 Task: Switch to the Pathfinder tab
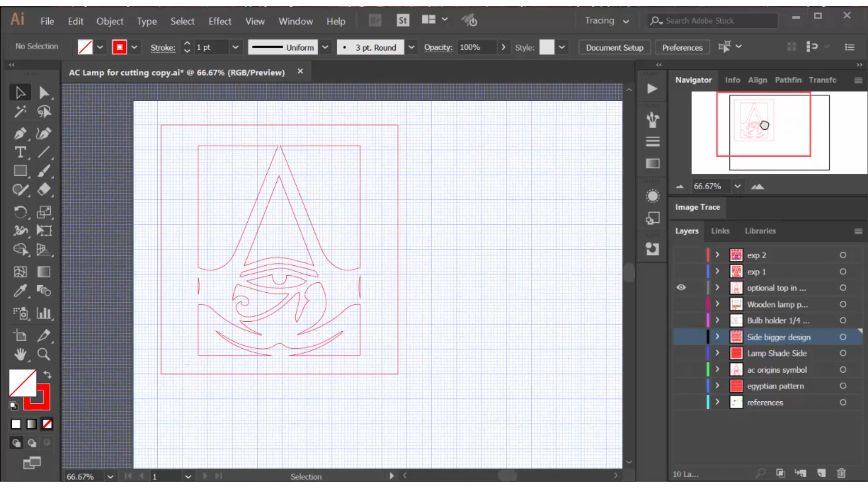(788, 80)
